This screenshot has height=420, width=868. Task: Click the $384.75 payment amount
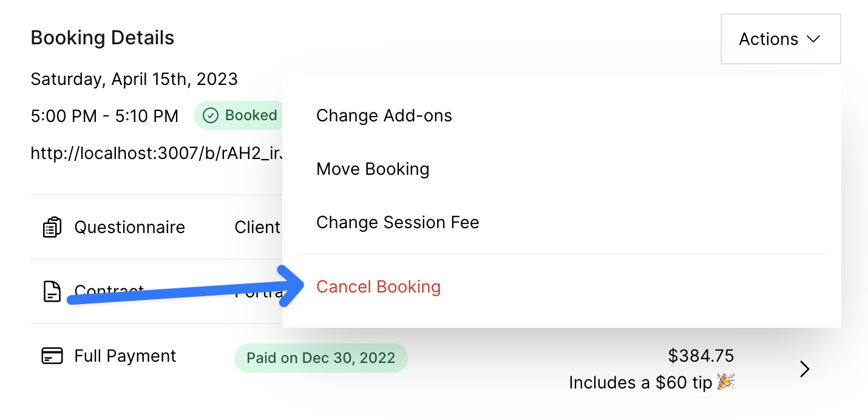pyautogui.click(x=701, y=355)
